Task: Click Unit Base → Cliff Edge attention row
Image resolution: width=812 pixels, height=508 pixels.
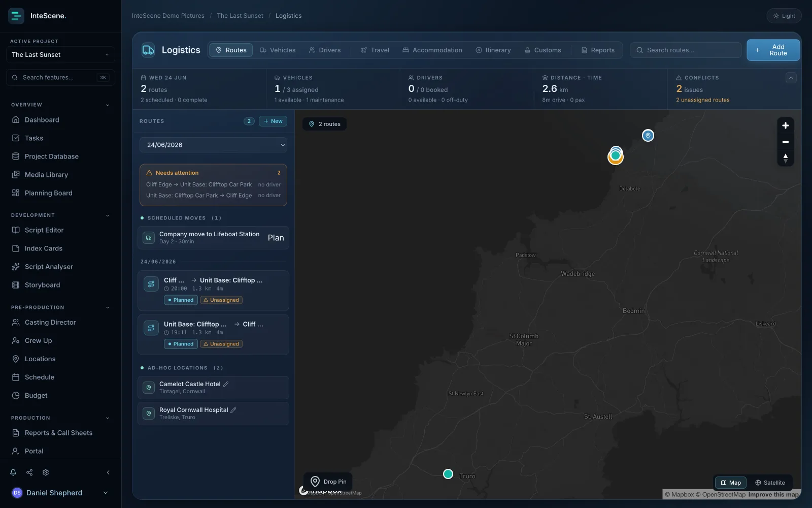Action: click(213, 195)
